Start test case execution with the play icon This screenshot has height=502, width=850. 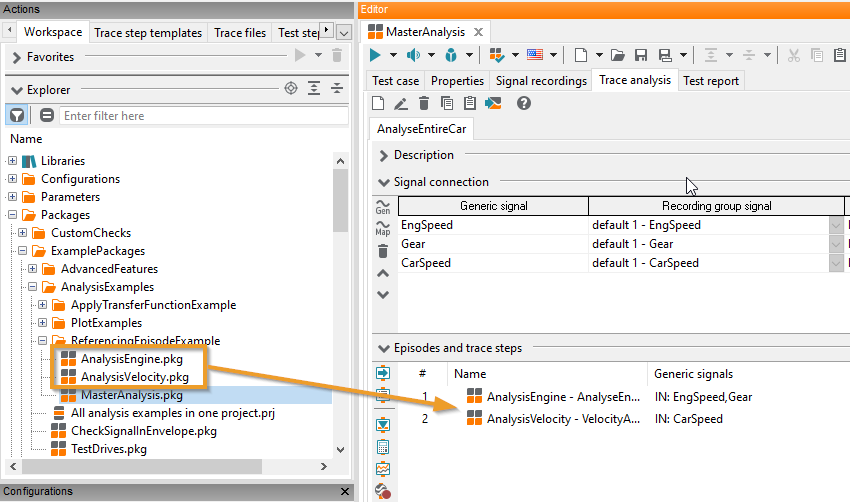tap(375, 55)
